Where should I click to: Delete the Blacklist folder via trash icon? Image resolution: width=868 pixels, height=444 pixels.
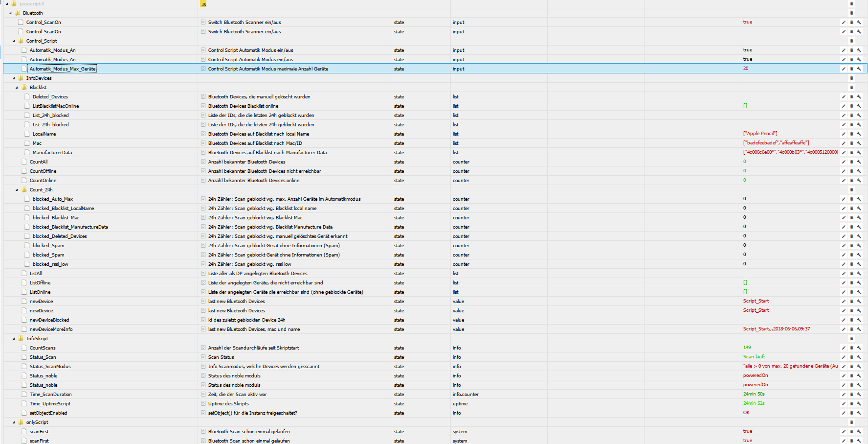pyautogui.click(x=851, y=88)
